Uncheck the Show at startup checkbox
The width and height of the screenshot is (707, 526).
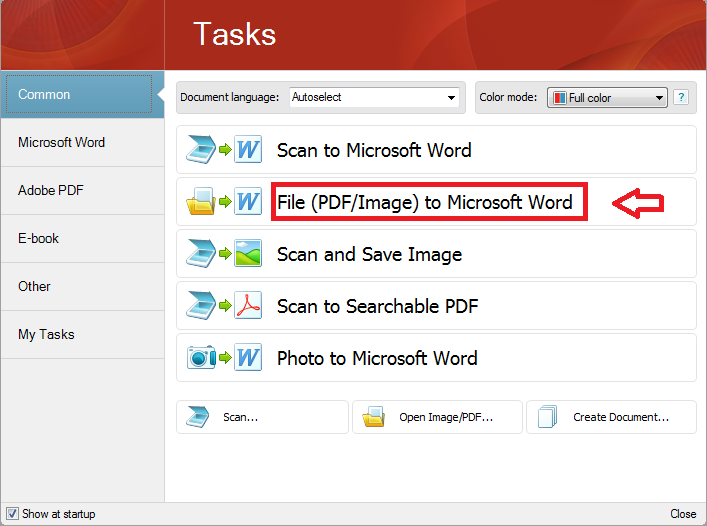[12, 514]
